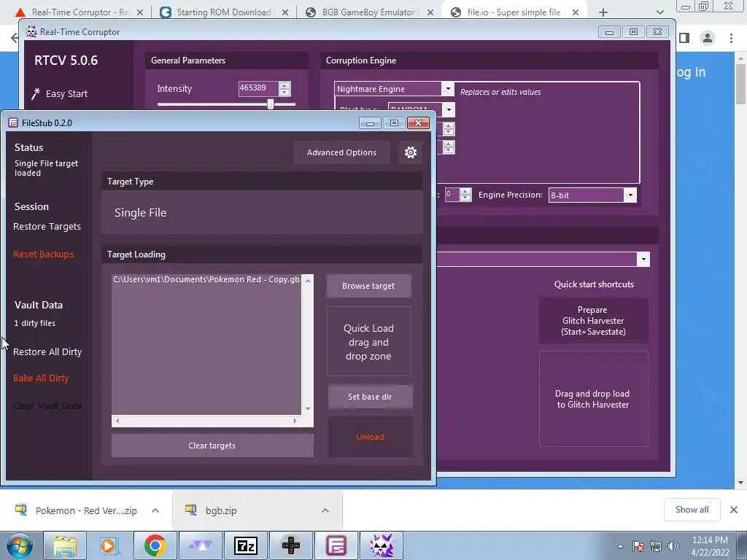Close the file.io browser tab

coord(576,12)
